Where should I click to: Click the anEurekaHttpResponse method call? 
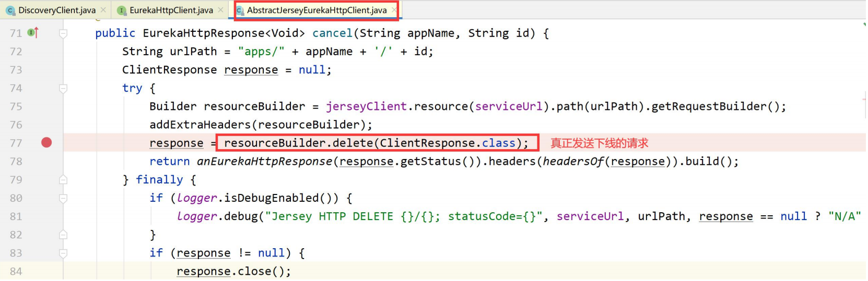[265, 162]
